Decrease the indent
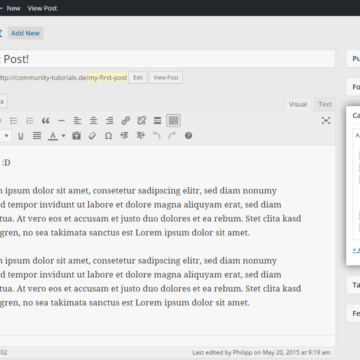 tap(124, 136)
